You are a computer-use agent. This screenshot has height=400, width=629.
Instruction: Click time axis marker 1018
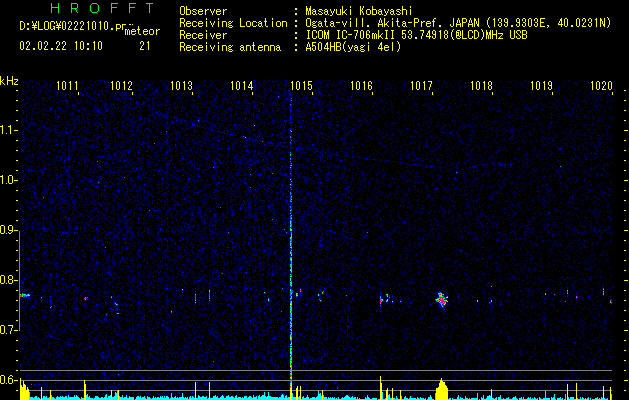click(481, 86)
